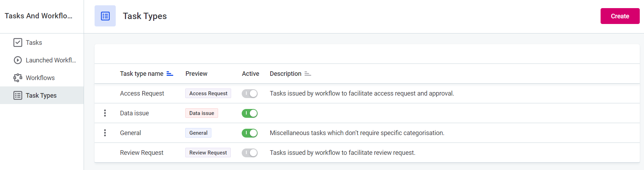
Task: Open the General row three-dot menu
Action: [105, 133]
